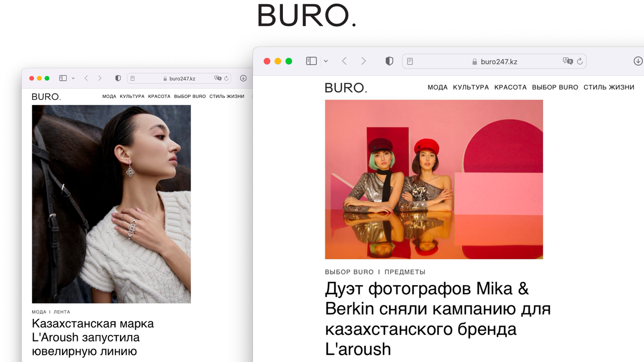Click ПРЕДМЕТЫ category tag under pink photo
This screenshot has width=644, height=362.
click(x=405, y=272)
